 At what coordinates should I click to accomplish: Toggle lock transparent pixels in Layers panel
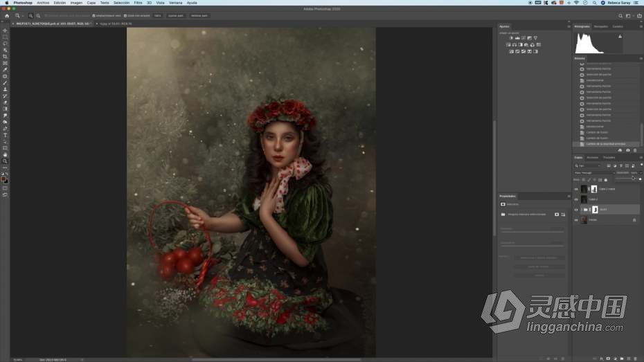click(584, 180)
